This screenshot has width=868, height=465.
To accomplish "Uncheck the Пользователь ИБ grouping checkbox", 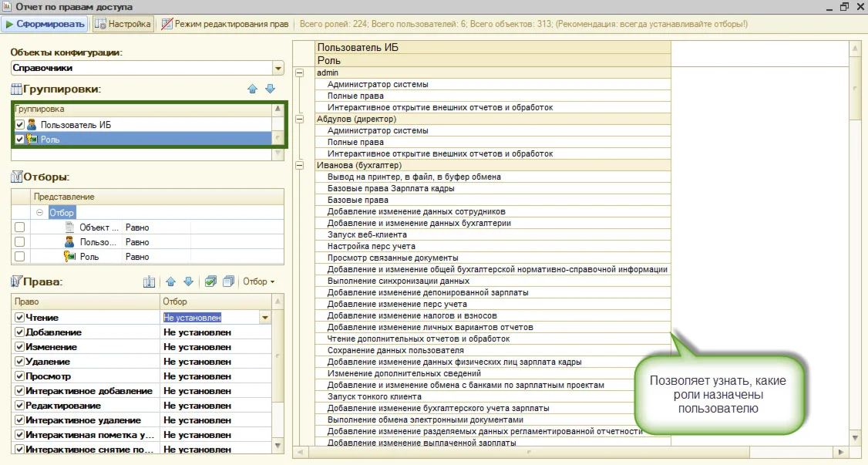I will (20, 125).
